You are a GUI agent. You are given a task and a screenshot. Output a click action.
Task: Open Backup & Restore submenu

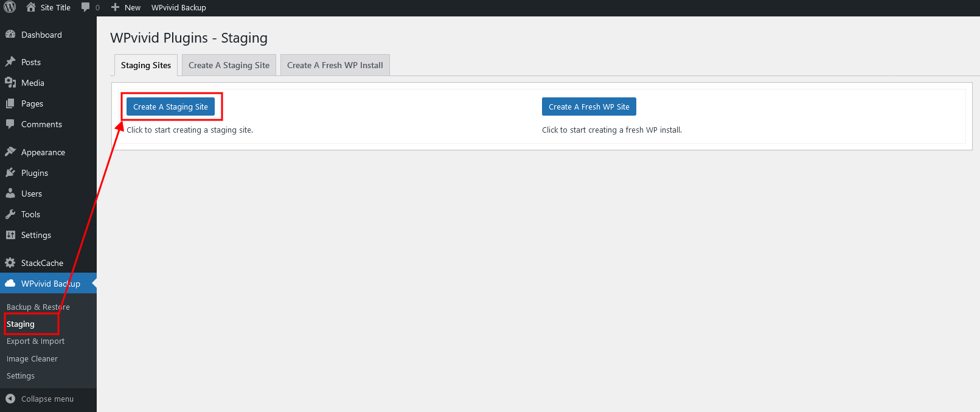pyautogui.click(x=38, y=307)
